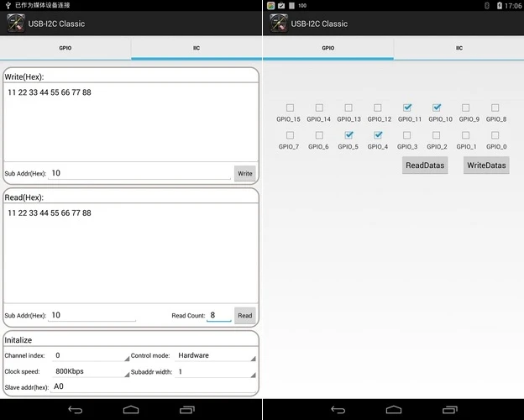The image size is (524, 420).
Task: Select IIC tab on right screen
Action: click(x=459, y=48)
